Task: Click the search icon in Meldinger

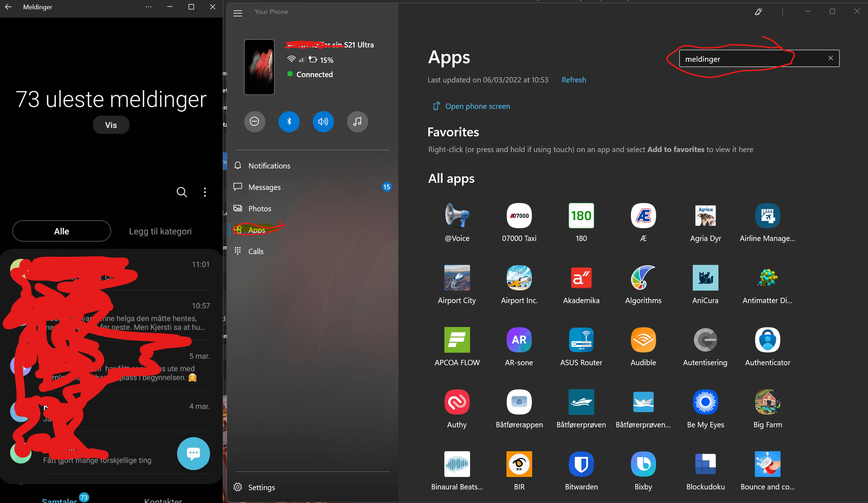Action: [182, 192]
